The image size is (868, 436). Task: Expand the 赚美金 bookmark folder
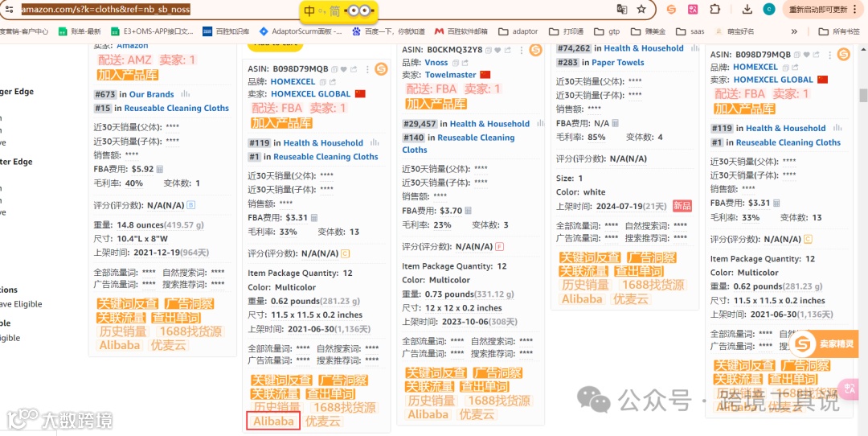(x=649, y=31)
